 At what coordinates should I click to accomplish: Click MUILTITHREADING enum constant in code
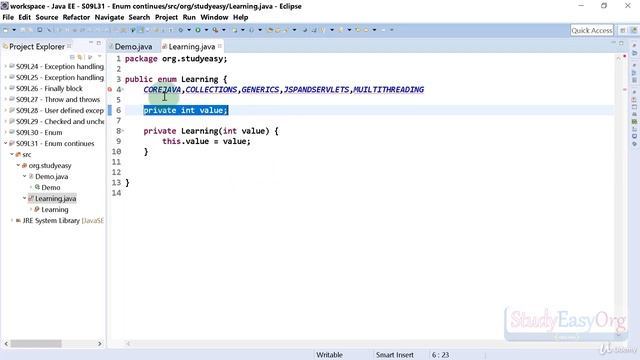tap(388, 89)
